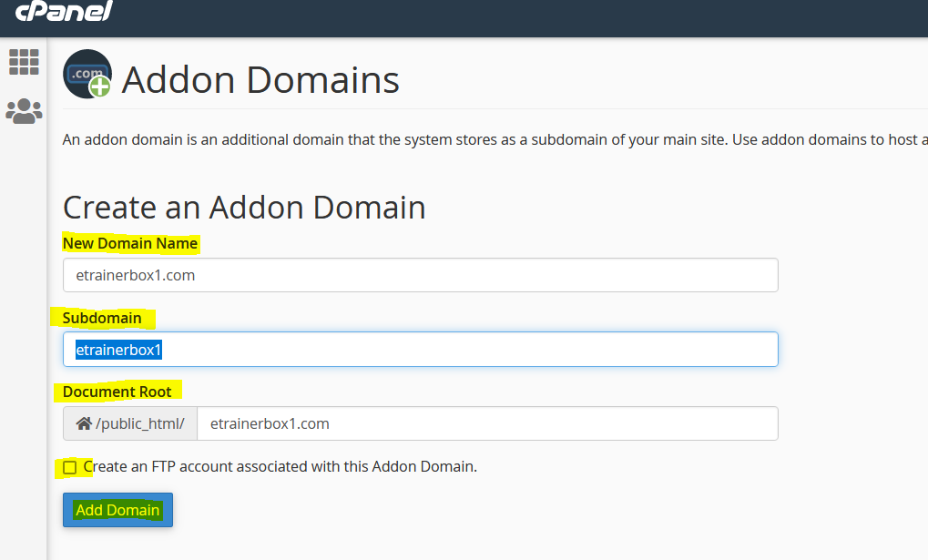
Task: Enable Create an FTP account checkbox
Action: click(x=70, y=468)
